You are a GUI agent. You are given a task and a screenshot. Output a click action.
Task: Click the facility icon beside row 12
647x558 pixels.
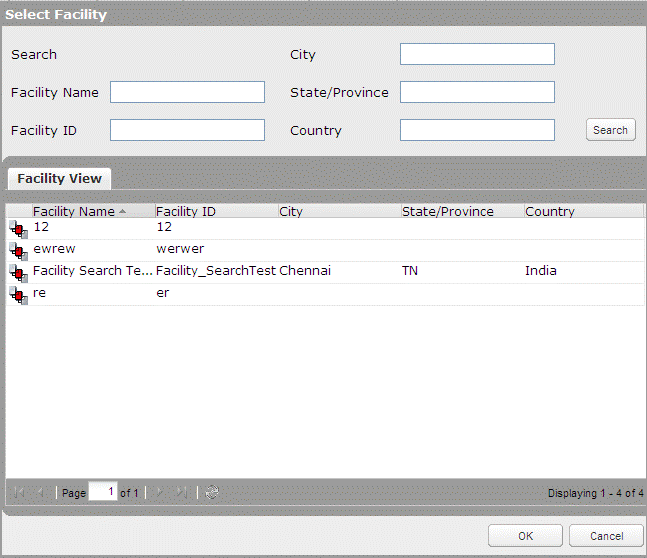[x=19, y=229]
